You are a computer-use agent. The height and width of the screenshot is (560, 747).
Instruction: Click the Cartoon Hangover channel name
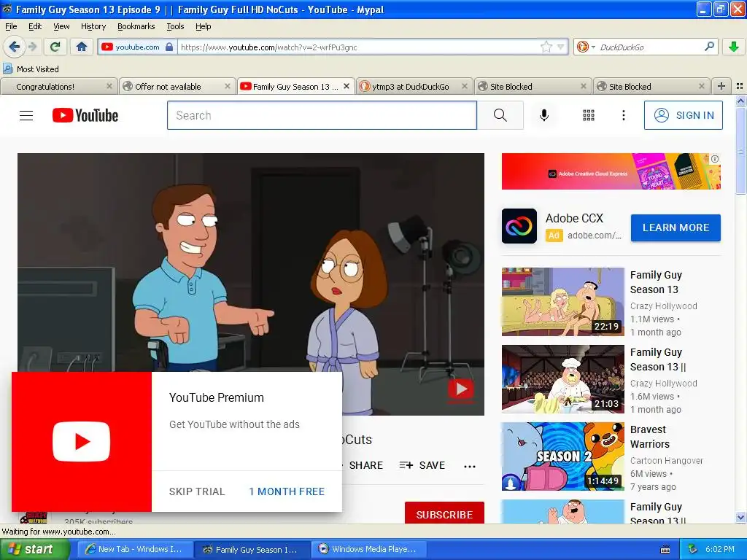pyautogui.click(x=667, y=461)
